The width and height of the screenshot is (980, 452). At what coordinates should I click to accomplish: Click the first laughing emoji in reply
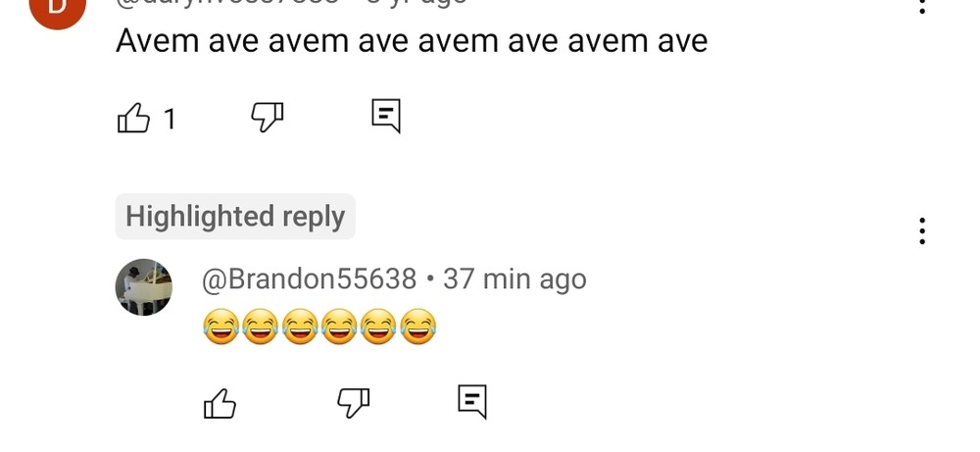click(221, 326)
